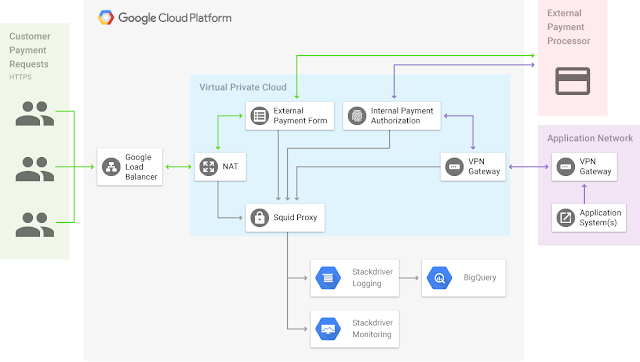Click the Squid Proxy lock icon
Image resolution: width=640 pixels, height=362 pixels.
click(260, 218)
